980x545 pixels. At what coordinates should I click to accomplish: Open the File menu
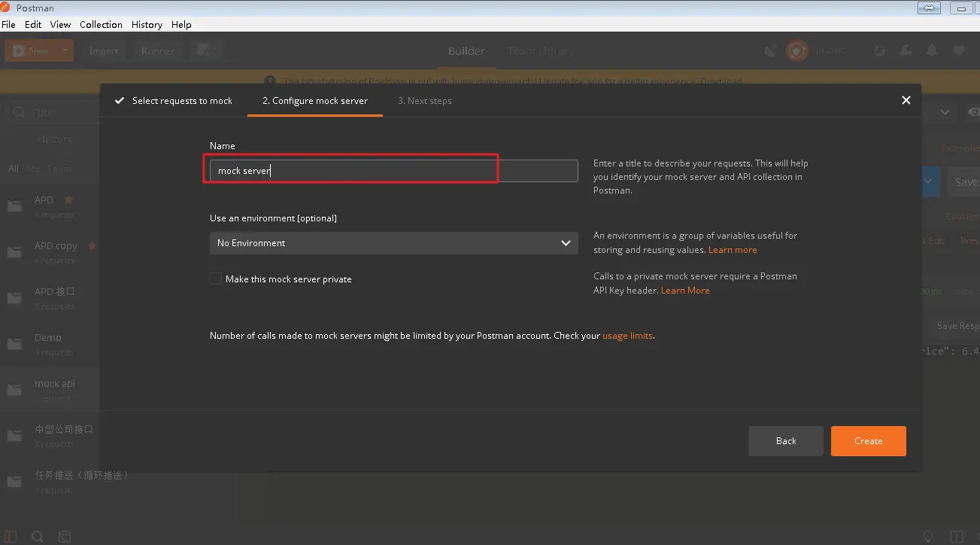(8, 24)
